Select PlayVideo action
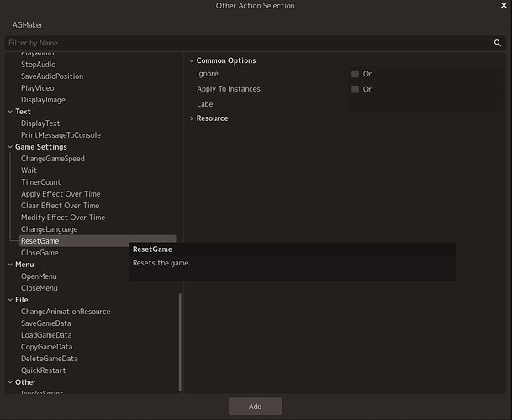This screenshot has height=420, width=512. click(38, 88)
